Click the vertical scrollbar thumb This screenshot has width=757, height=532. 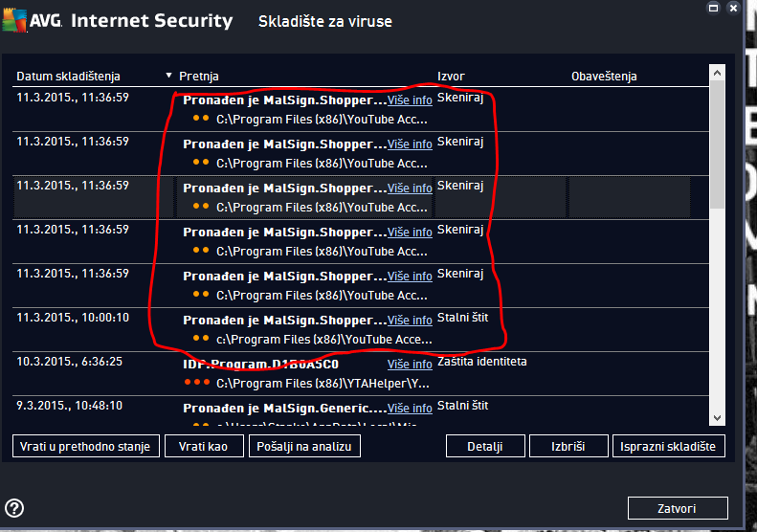tap(717, 144)
